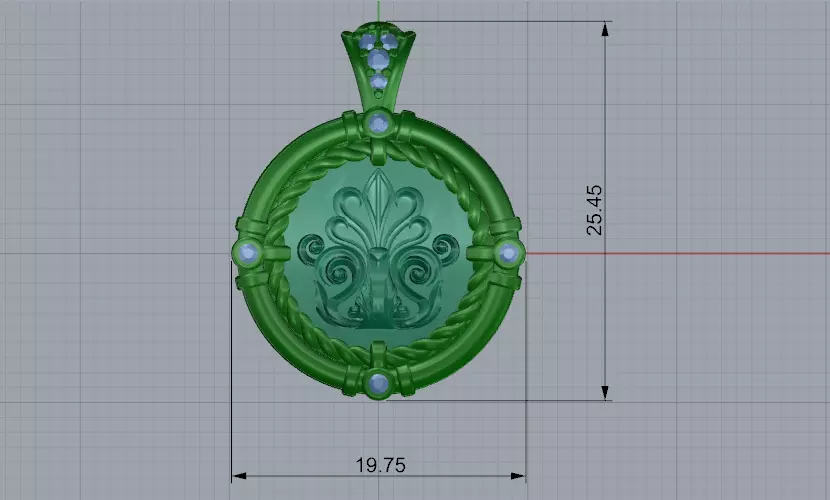Select the 25.45 height dimension text
Viewport: 830px width, 500px height.
tap(594, 210)
